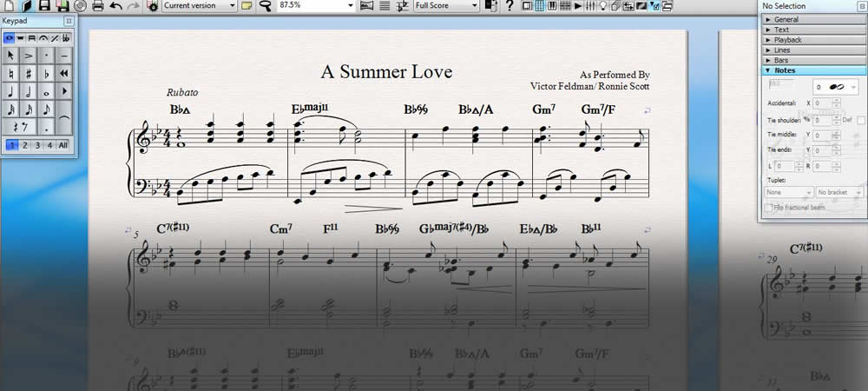Collapse the Notes properties panel
Screen dimensions: 868x391
(x=814, y=70)
